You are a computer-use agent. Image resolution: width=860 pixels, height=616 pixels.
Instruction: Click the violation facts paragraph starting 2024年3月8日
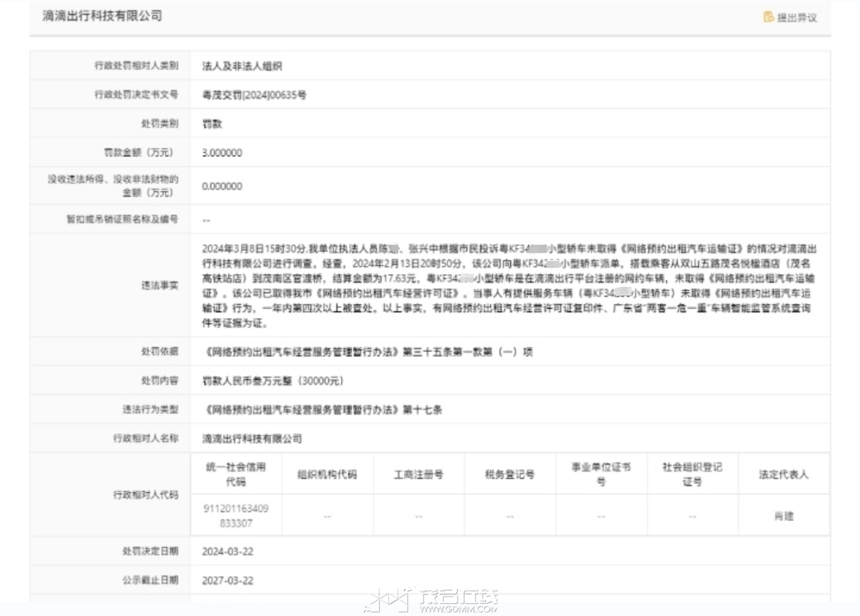(509, 286)
